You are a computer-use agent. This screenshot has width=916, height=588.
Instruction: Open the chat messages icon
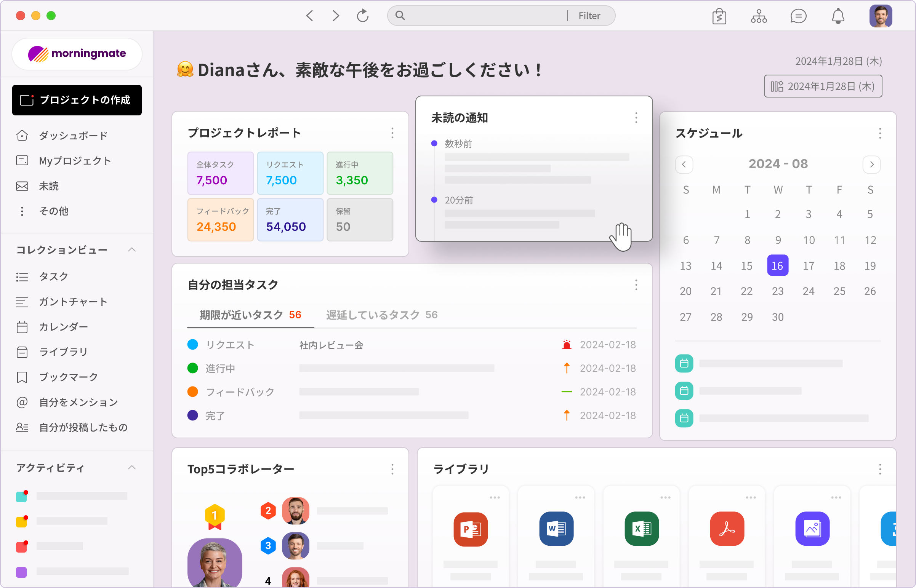798,16
